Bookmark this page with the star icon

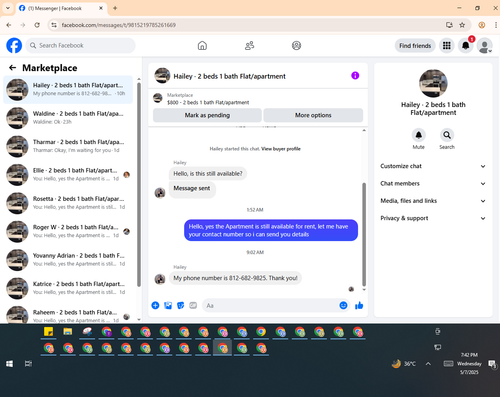pos(462,25)
